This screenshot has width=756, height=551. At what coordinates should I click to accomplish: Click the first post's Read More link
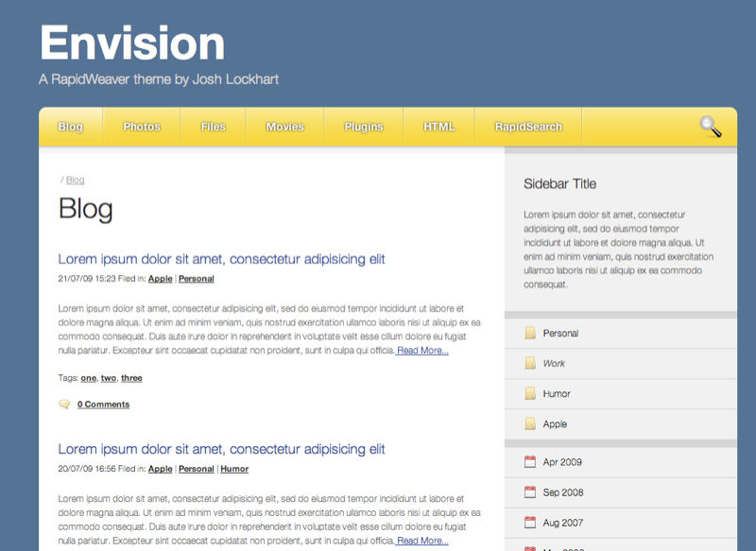coord(422,351)
